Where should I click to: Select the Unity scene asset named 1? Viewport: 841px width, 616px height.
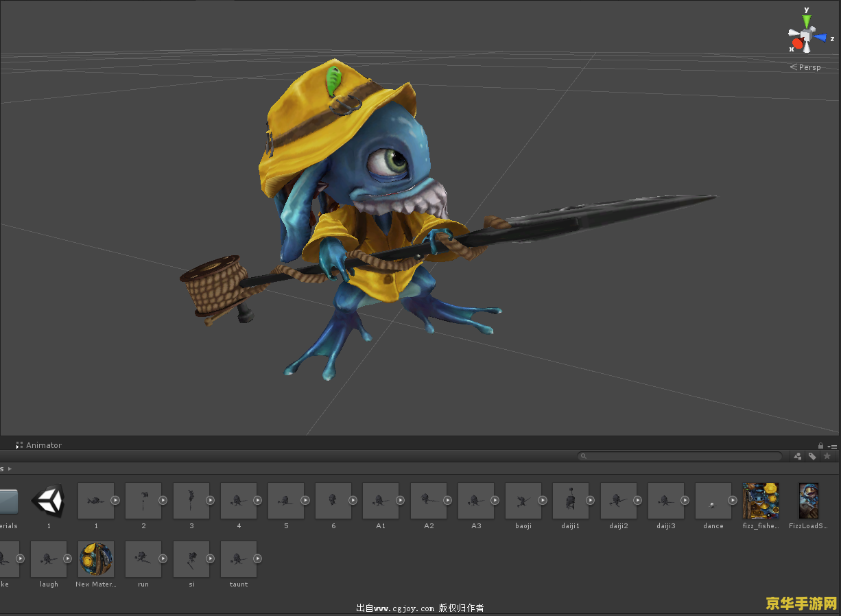(x=49, y=501)
